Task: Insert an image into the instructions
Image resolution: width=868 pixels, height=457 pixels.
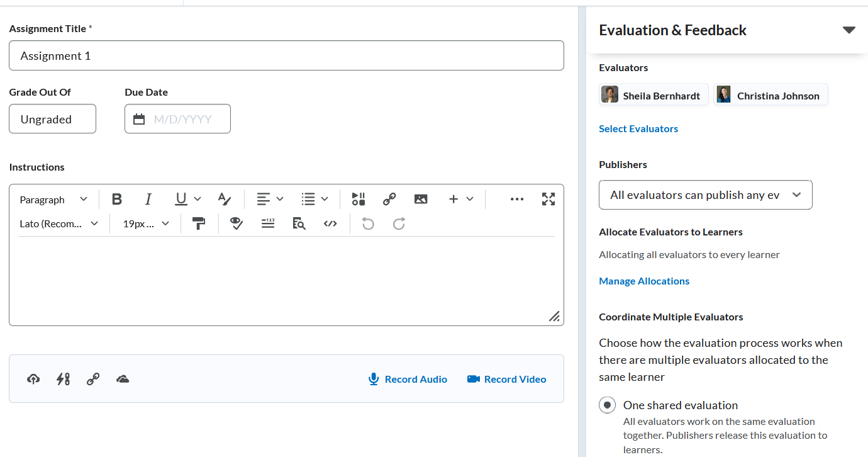Action: 421,200
